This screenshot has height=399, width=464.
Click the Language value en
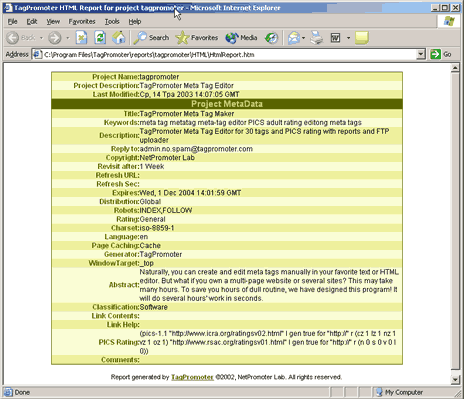(x=144, y=237)
